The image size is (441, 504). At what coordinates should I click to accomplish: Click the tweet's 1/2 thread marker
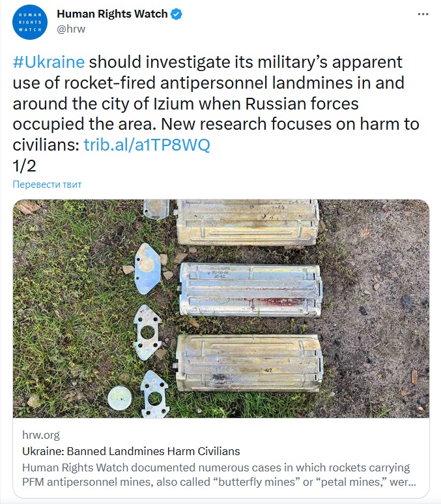tap(24, 165)
